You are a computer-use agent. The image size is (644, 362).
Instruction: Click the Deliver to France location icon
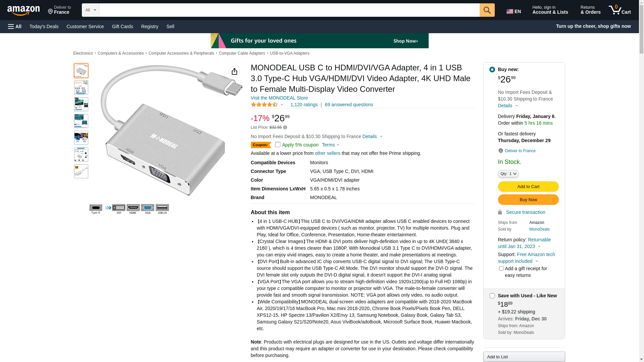click(x=500, y=151)
